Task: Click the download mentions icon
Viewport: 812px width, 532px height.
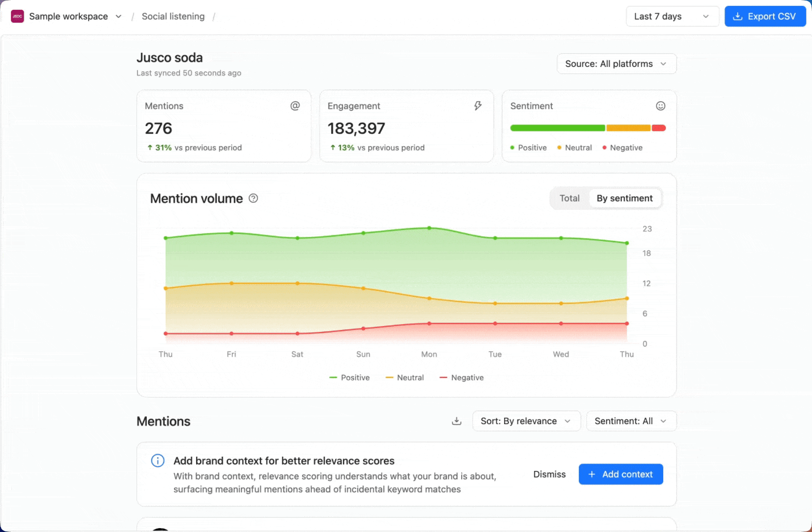Action: pos(457,421)
